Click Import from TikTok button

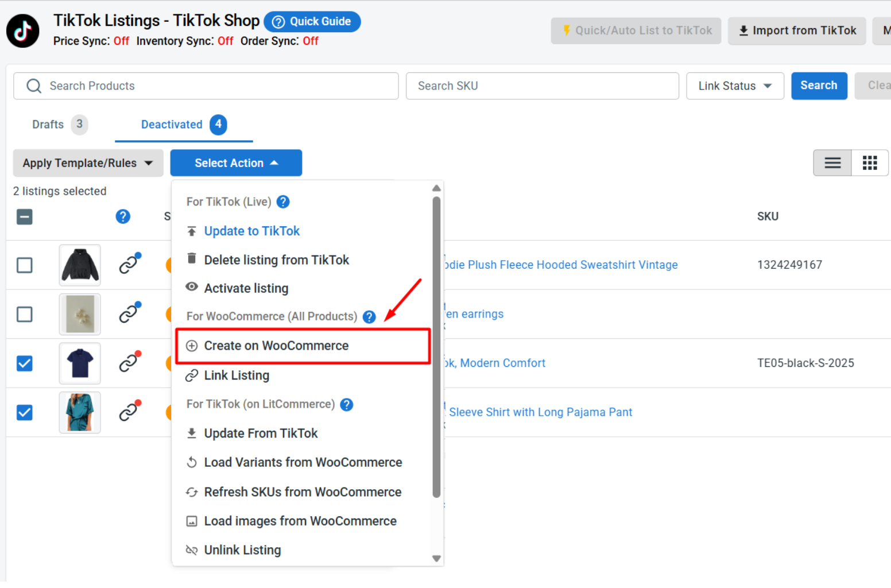(797, 30)
